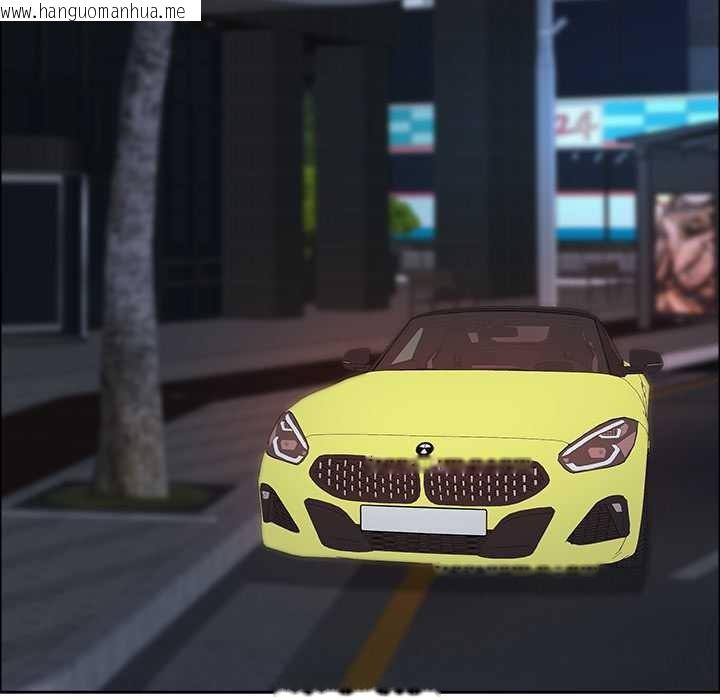
Task: Click the car's left-side headlight
Action: pyautogui.click(x=287, y=440)
